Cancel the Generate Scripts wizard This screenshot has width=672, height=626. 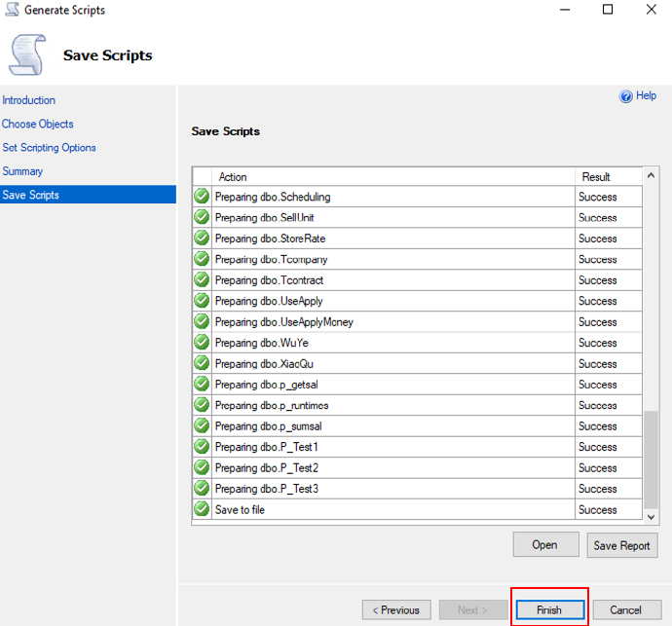click(626, 610)
